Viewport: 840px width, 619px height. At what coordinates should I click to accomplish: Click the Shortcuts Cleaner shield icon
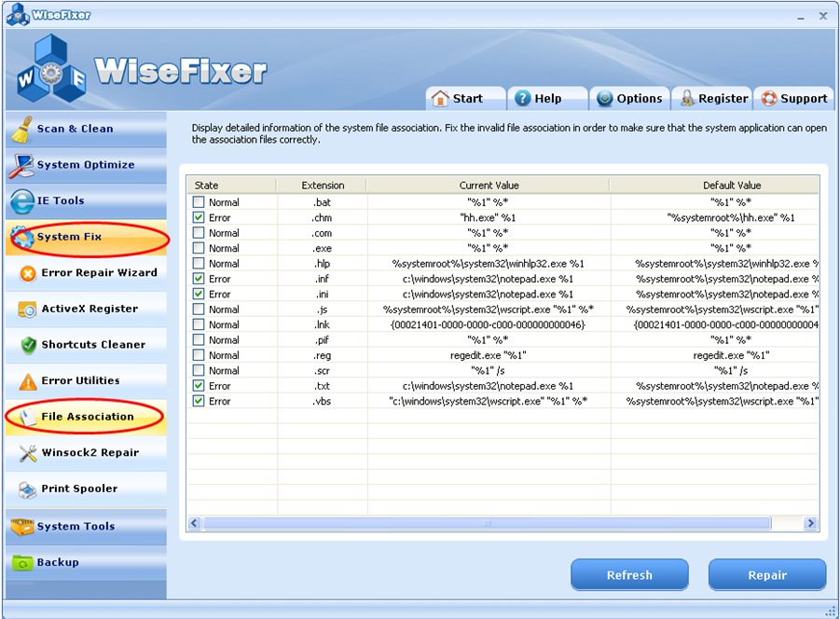[x=28, y=345]
